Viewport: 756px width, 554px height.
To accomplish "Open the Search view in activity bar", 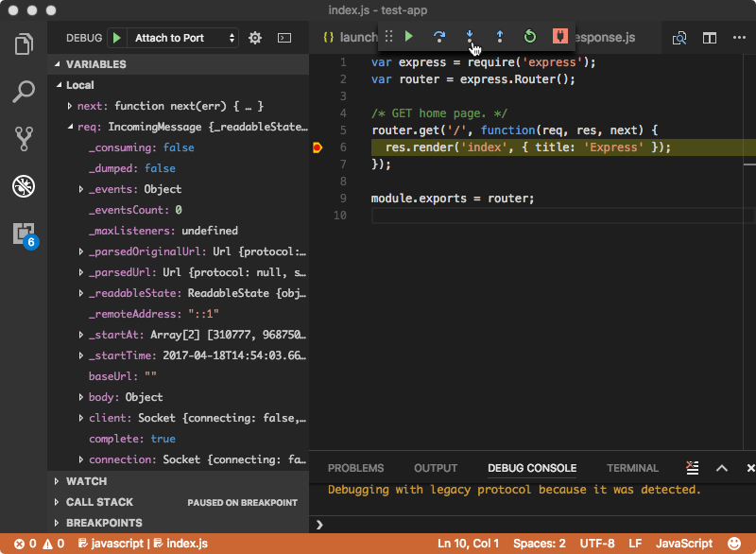I will tap(24, 92).
